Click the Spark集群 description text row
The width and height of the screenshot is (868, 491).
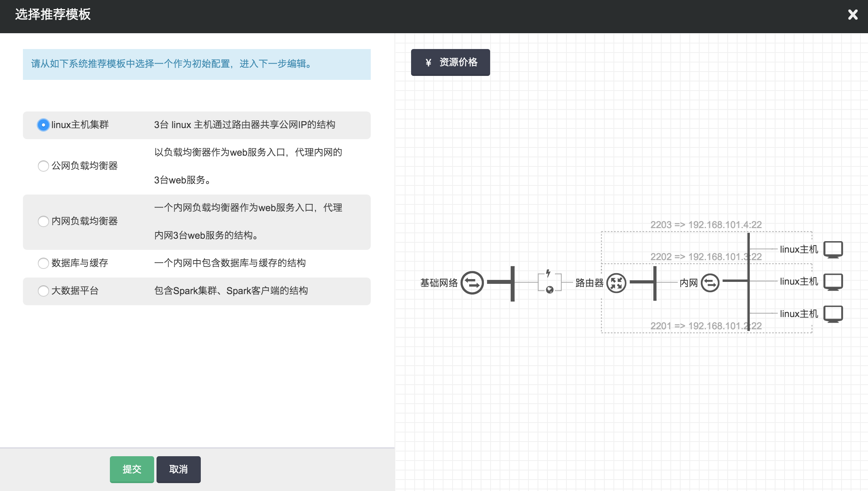click(x=231, y=291)
